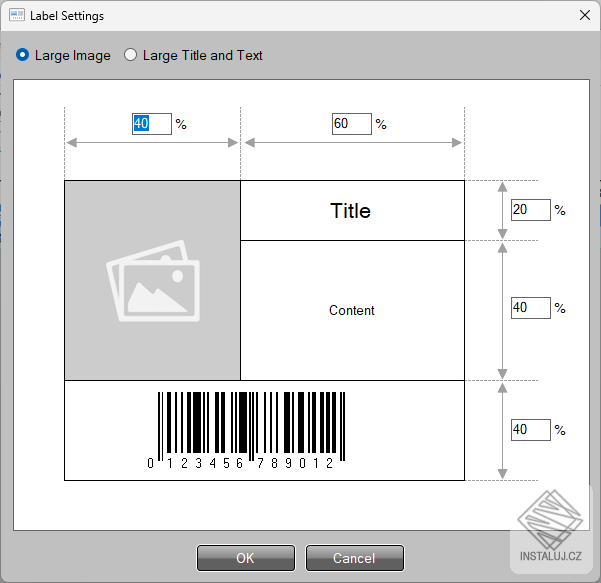Dismiss the dialog with Cancel
The height and width of the screenshot is (583, 601).
[355, 558]
